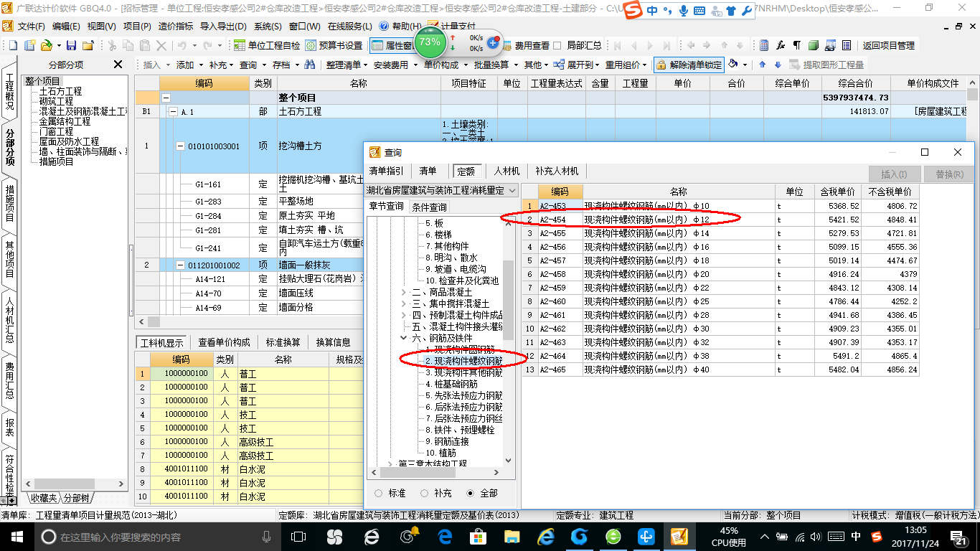Move item down with blue arrow
Viewport: 980px width, 551px height.
pyautogui.click(x=776, y=65)
